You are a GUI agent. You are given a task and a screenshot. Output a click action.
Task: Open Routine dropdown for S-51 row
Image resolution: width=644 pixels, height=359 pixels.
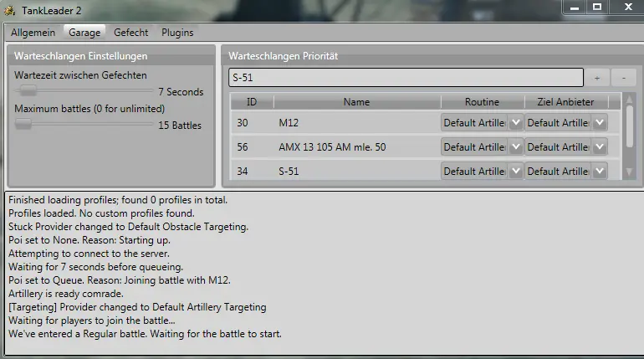pyautogui.click(x=516, y=171)
